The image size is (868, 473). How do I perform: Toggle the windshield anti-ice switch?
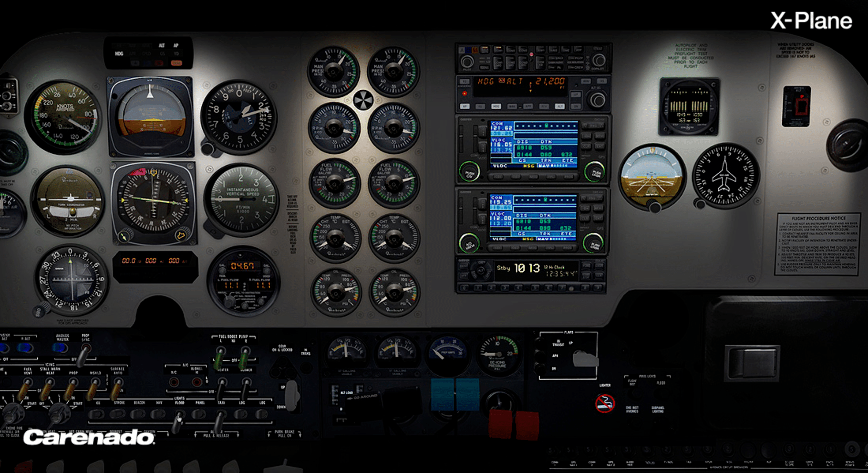click(93, 389)
